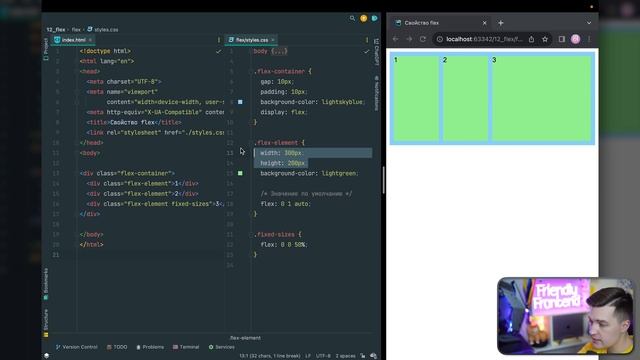Screen dimensions: 640x360
Task: Click inspection checkmark in styles.css editor
Action: [366, 51]
